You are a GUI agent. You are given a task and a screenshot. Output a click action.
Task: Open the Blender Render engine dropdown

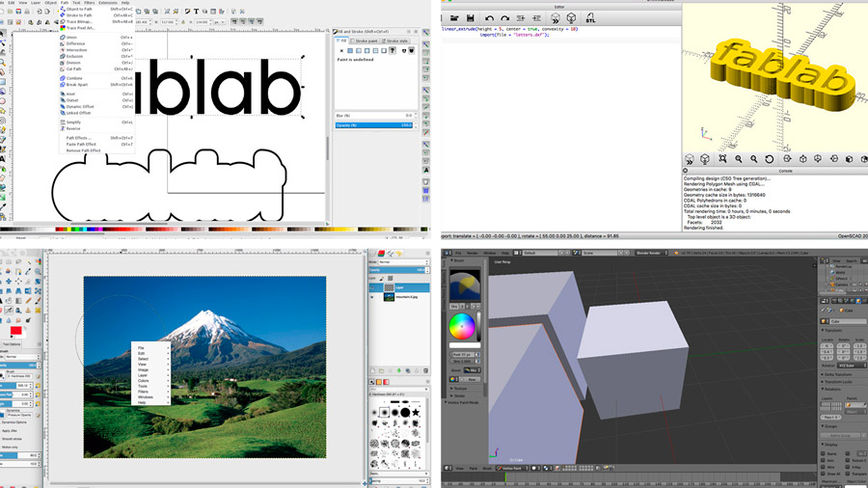(652, 253)
